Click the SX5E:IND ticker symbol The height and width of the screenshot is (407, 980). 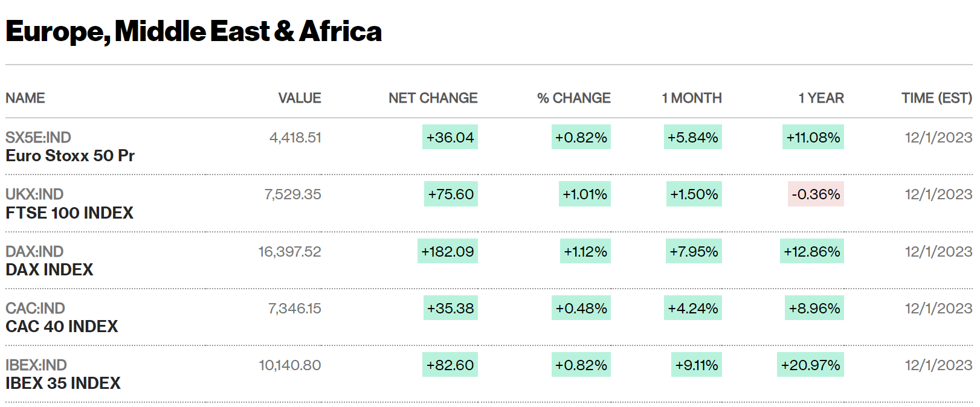click(38, 138)
